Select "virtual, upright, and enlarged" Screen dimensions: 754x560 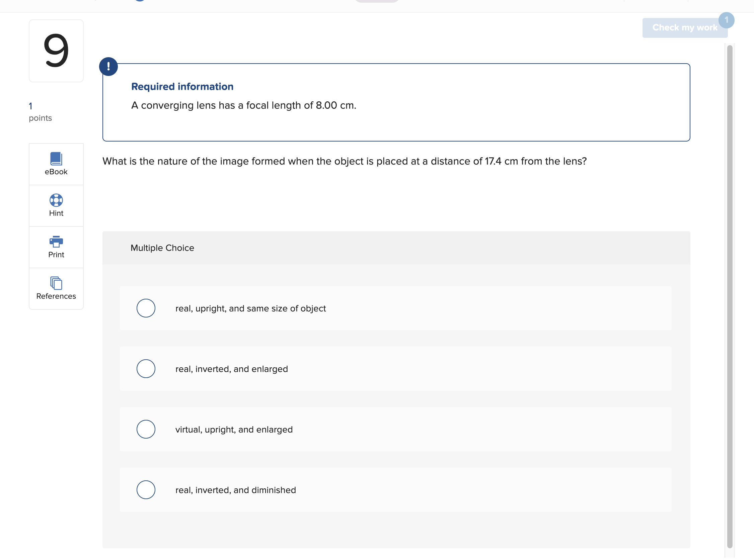click(x=146, y=429)
